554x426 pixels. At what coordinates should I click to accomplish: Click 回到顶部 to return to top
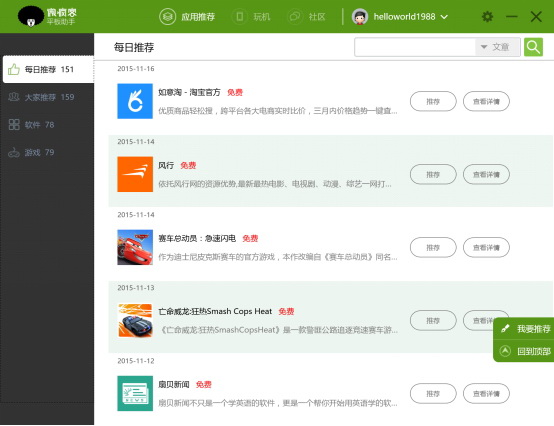coord(524,351)
